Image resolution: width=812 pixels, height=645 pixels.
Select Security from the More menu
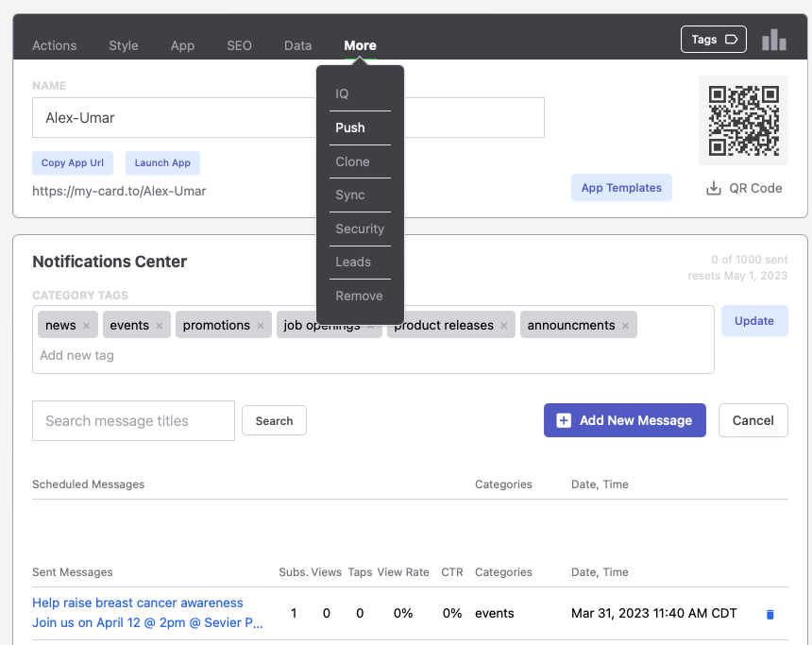point(360,229)
